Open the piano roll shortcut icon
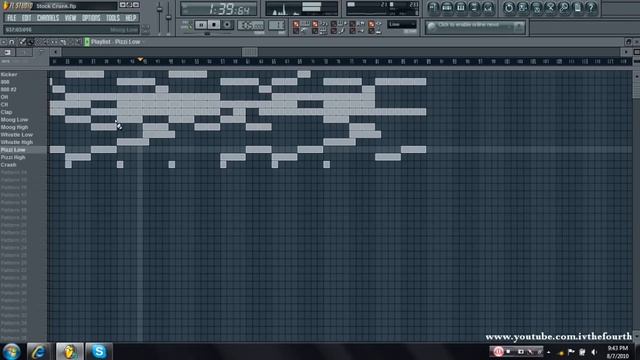Screen dimensions: 640x360 pyautogui.click(x=461, y=7)
